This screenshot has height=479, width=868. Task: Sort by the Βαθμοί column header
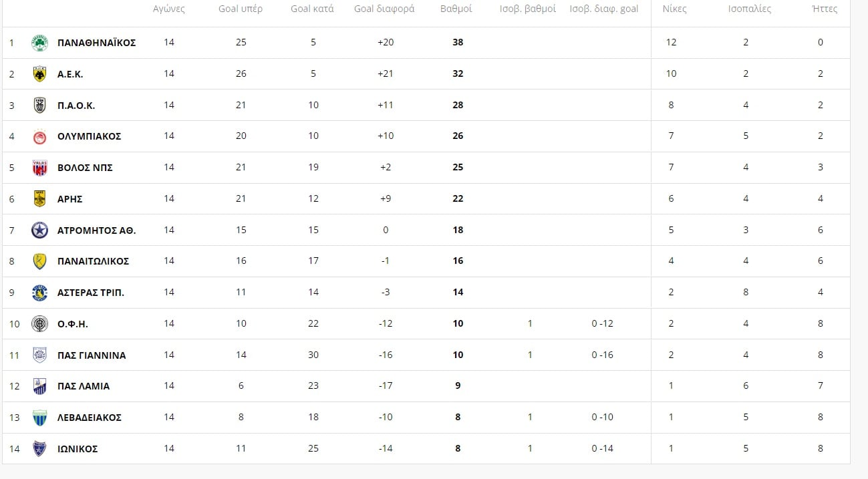coord(456,9)
